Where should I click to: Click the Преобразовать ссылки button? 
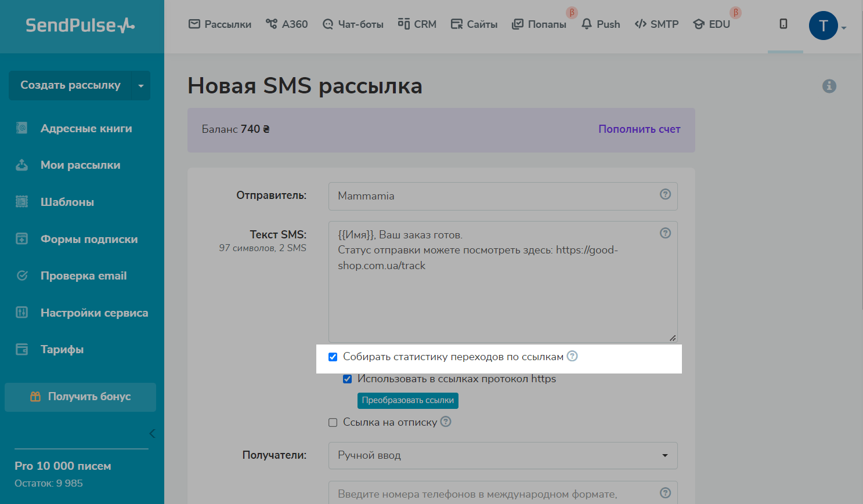point(408,401)
